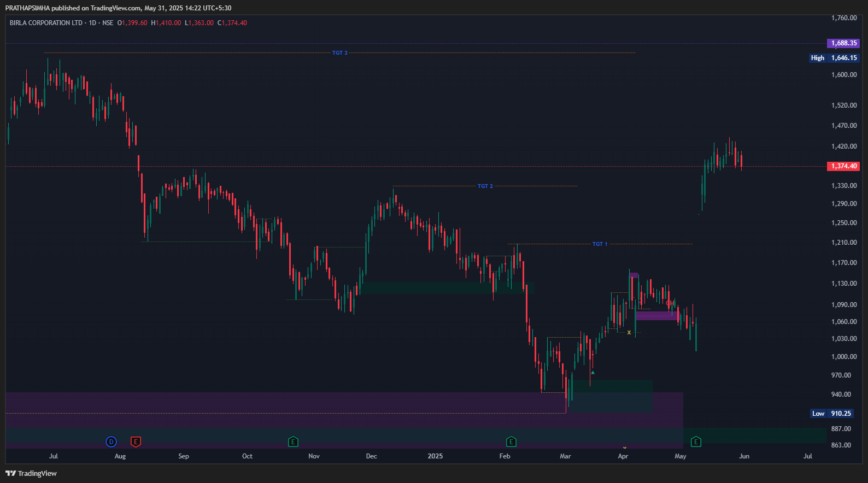The image size is (868, 483).
Task: Click the 1,470.00 price scale value
Action: [844, 126]
